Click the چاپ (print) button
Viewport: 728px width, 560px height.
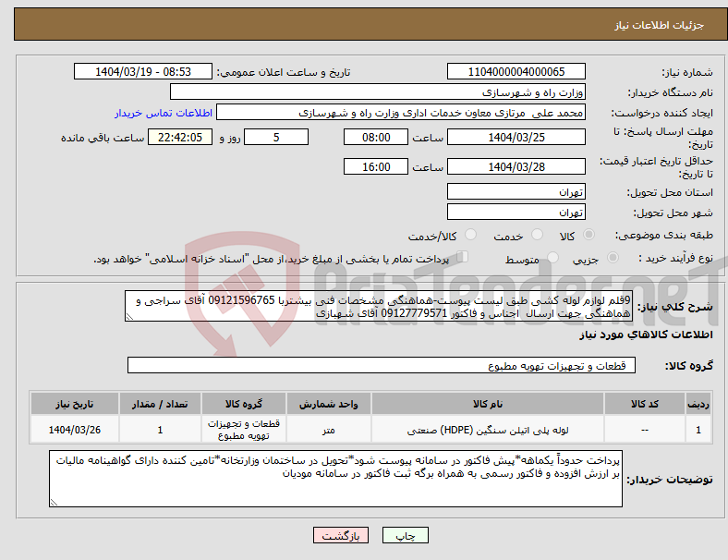[x=405, y=535]
